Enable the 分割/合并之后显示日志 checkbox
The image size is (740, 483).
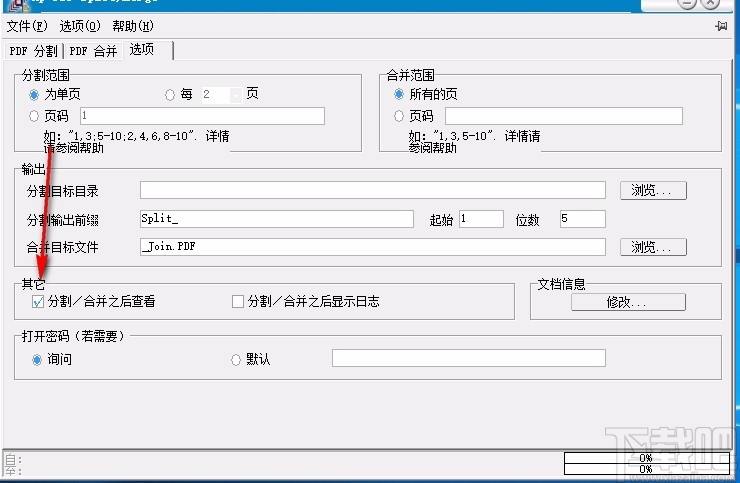click(237, 301)
